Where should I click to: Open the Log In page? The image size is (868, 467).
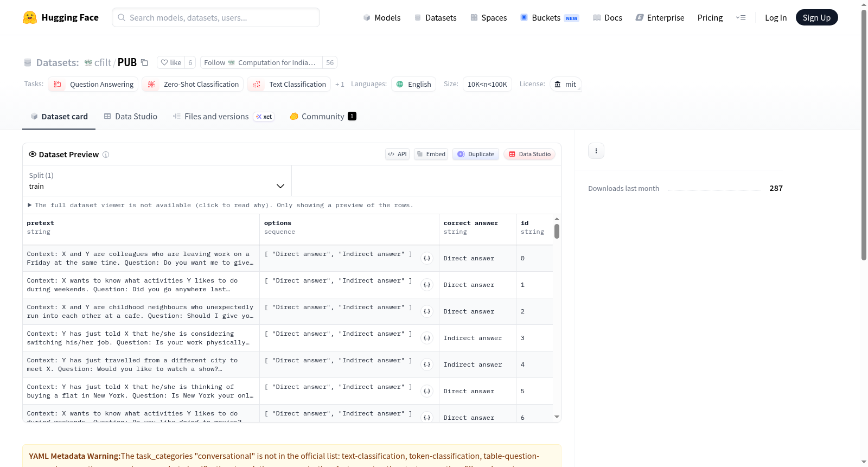[776, 17]
